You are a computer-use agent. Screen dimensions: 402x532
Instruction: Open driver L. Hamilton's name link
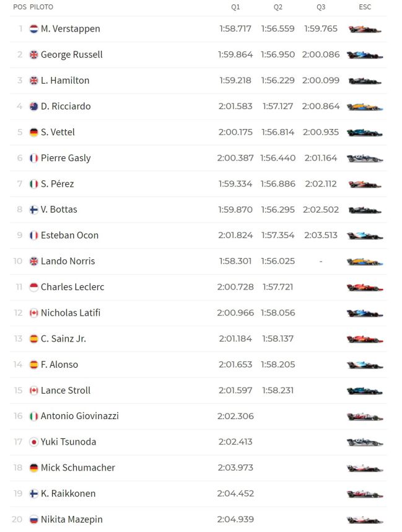pyautogui.click(x=65, y=81)
